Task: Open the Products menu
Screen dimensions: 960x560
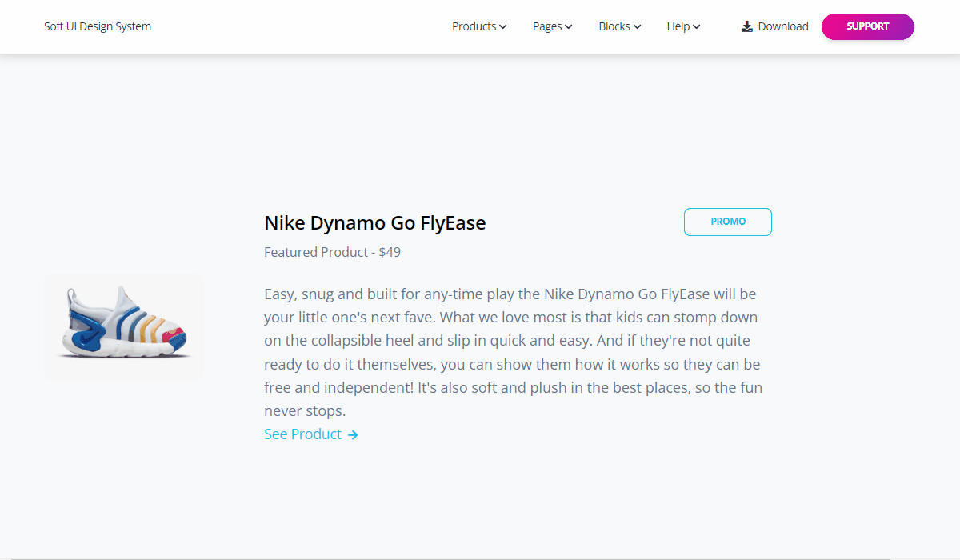Action: (x=479, y=26)
